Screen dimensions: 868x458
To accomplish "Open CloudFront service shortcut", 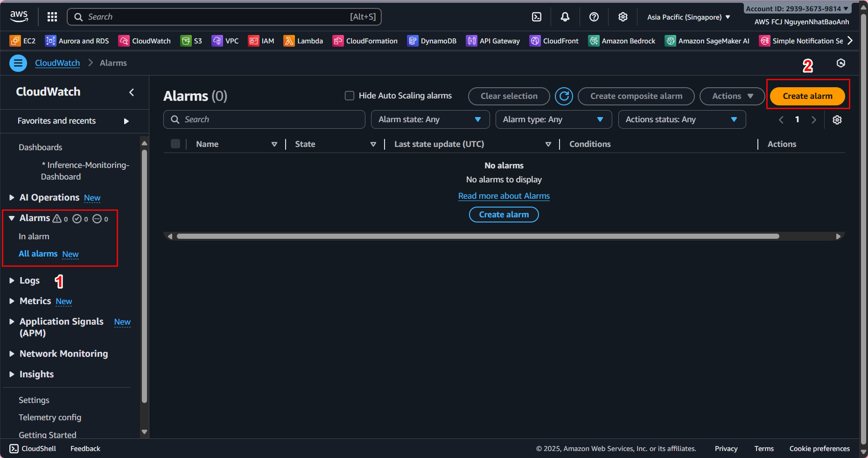I will tap(554, 41).
